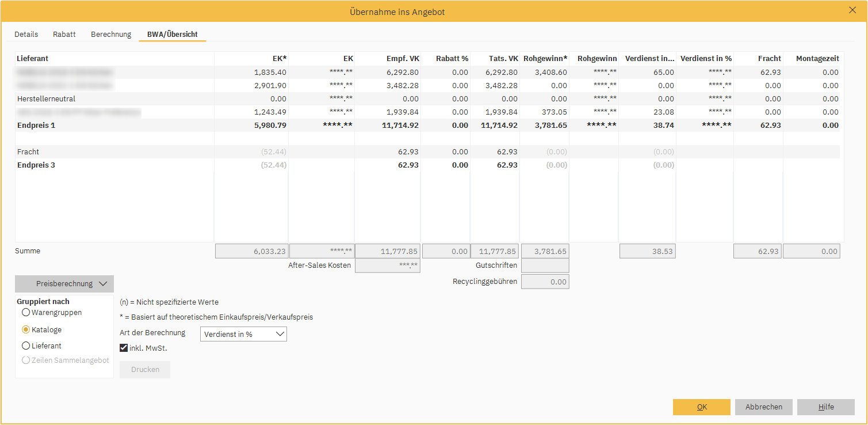Expand the Preisberechnung dropdown button

click(x=64, y=284)
